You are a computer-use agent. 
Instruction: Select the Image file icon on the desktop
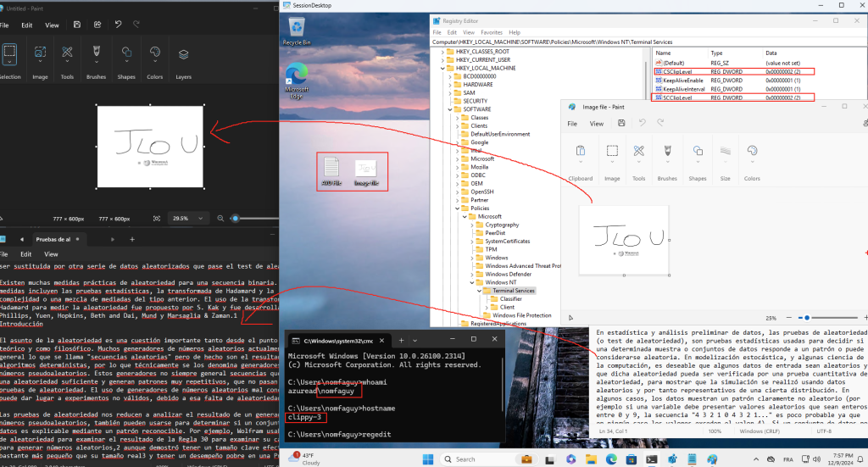(366, 172)
